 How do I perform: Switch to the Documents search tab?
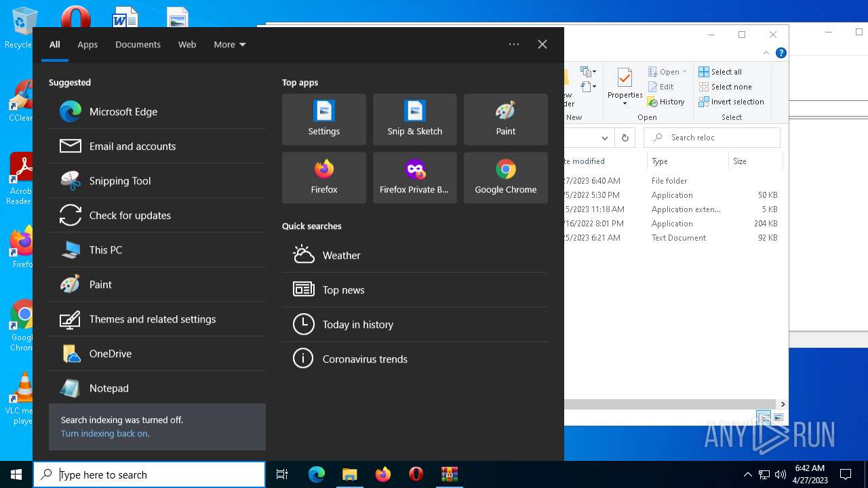[x=138, y=45]
